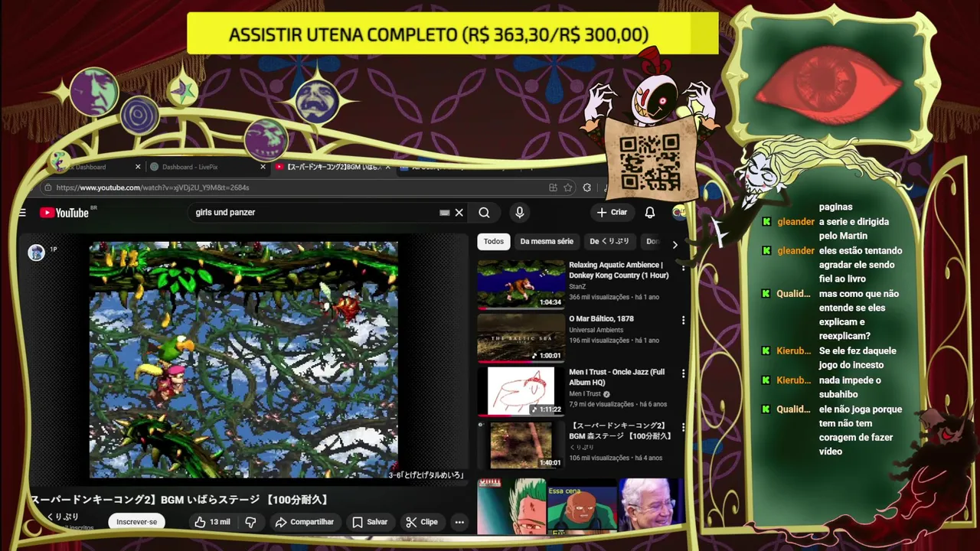The height and width of the screenshot is (551, 980).
Task: Click the red eye overlay panel
Action: 830,83
